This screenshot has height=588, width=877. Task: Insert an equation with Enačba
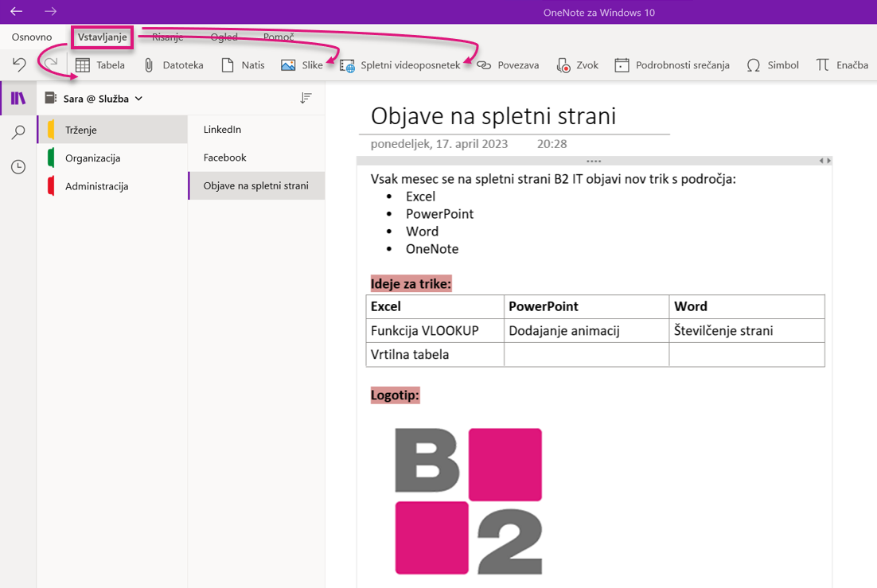pyautogui.click(x=842, y=65)
